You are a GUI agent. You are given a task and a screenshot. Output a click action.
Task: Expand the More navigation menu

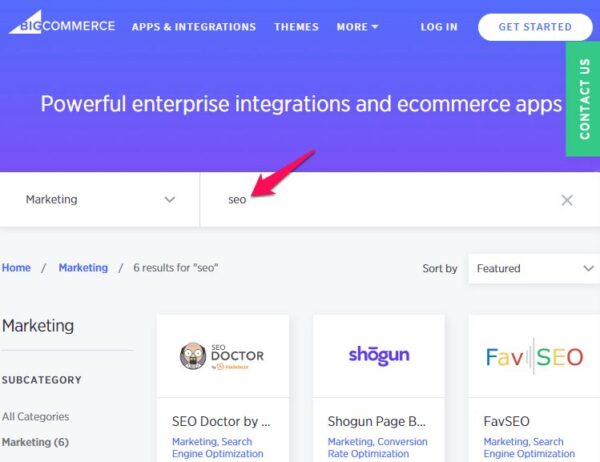click(x=357, y=27)
